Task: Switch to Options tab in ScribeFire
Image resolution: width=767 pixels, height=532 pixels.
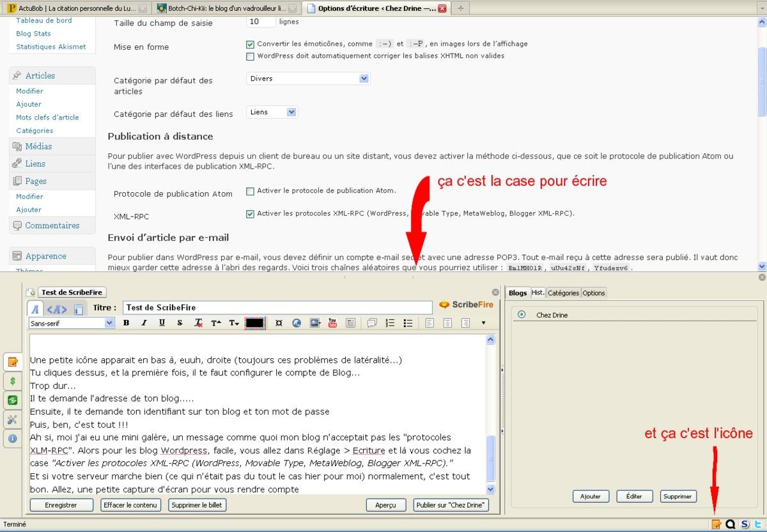Action: [x=594, y=293]
